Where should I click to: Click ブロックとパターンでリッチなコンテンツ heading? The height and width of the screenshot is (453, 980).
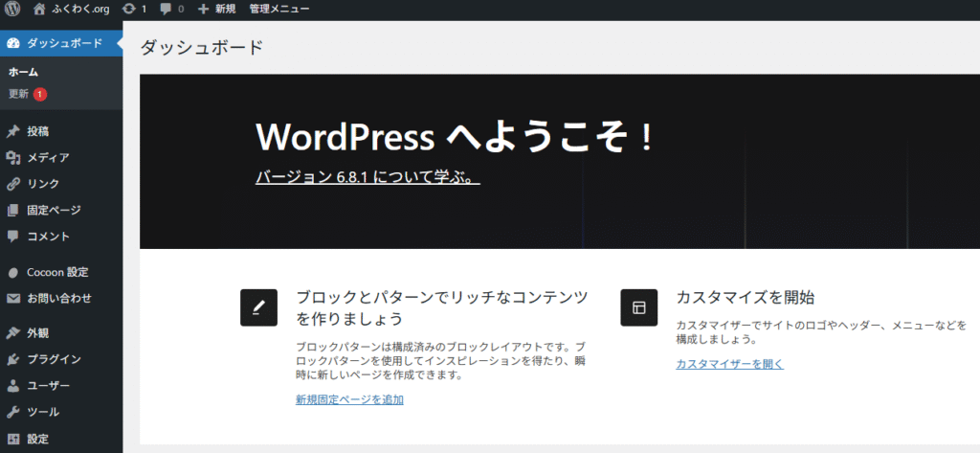(442, 307)
